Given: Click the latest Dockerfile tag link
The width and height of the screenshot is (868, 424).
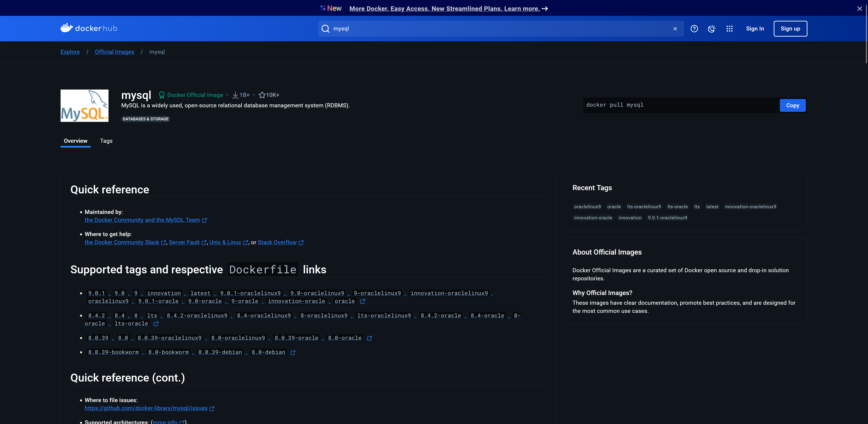Looking at the screenshot, I should pyautogui.click(x=200, y=293).
